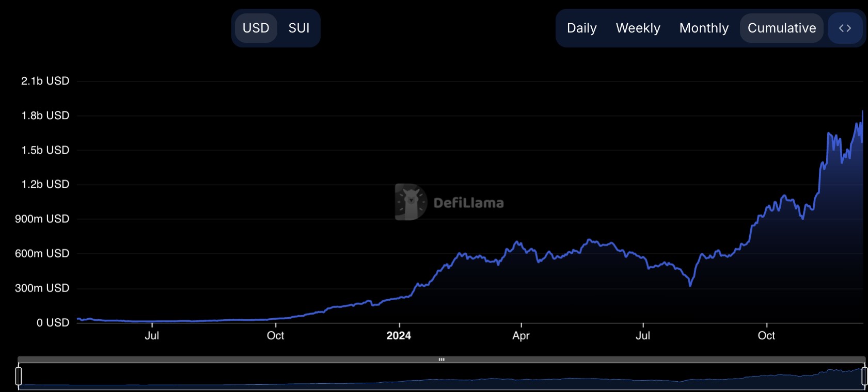Screen dimensions: 868x392
Task: Click the right handle of the range slider
Action: click(x=864, y=376)
